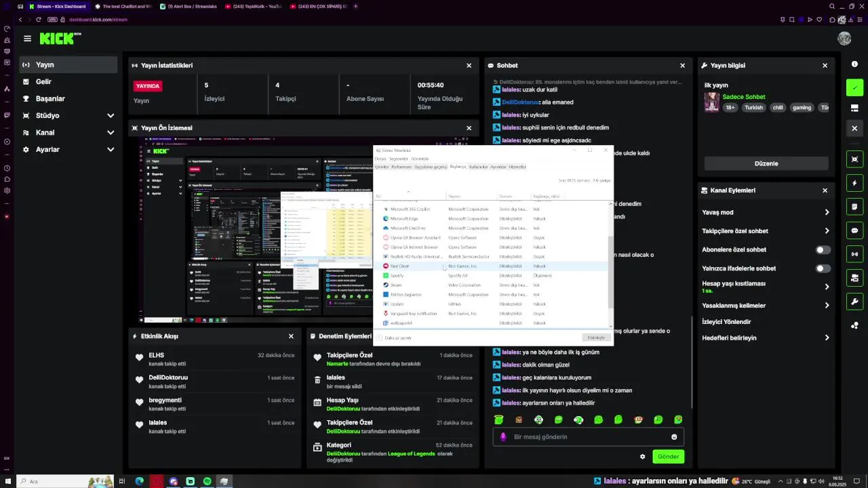Open Spotify from the Windows taskbar
Image resolution: width=868 pixels, height=488 pixels.
pyautogui.click(x=207, y=481)
